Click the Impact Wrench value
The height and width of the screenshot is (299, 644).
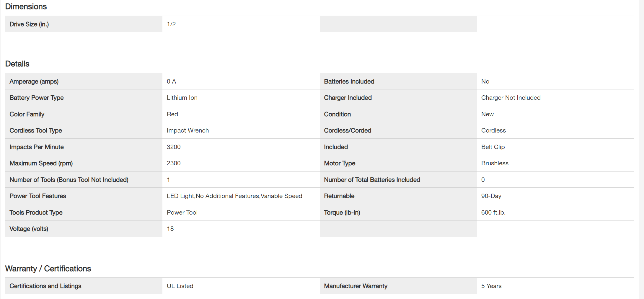click(x=188, y=130)
